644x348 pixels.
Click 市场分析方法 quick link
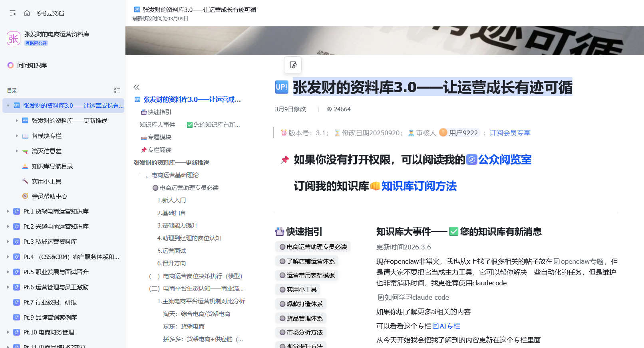301,332
